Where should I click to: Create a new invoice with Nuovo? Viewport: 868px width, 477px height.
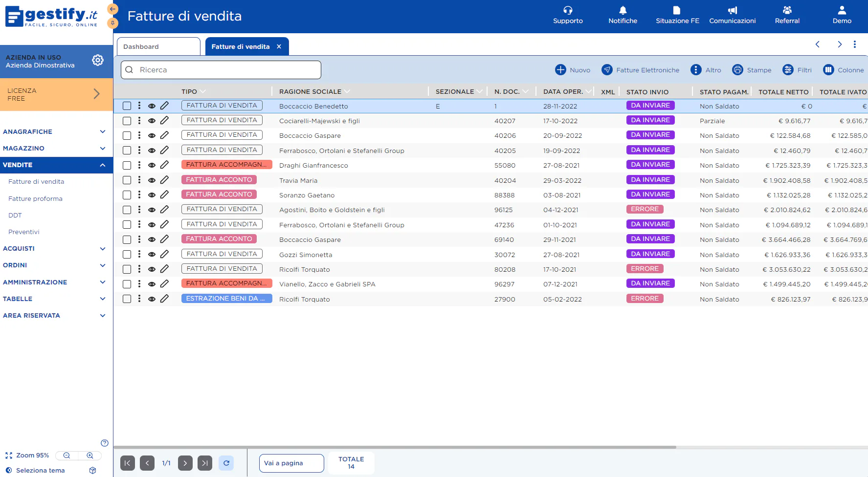point(573,70)
